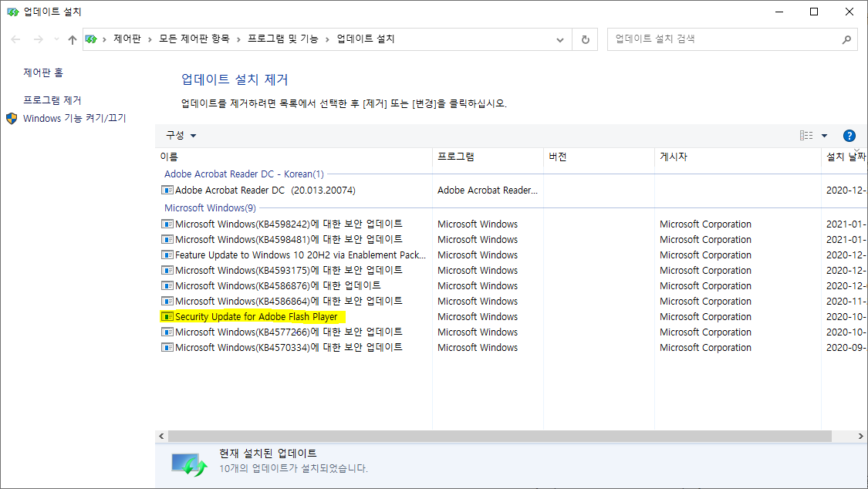This screenshot has width=868, height=489.
Task: Select KB4586876 update row
Action: (x=271, y=286)
